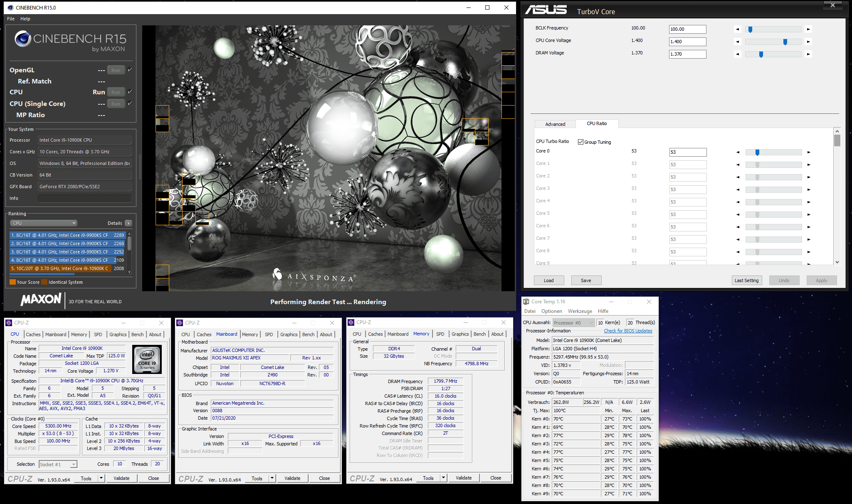The width and height of the screenshot is (852, 504).
Task: Click the Last Setting button
Action: [x=747, y=280]
